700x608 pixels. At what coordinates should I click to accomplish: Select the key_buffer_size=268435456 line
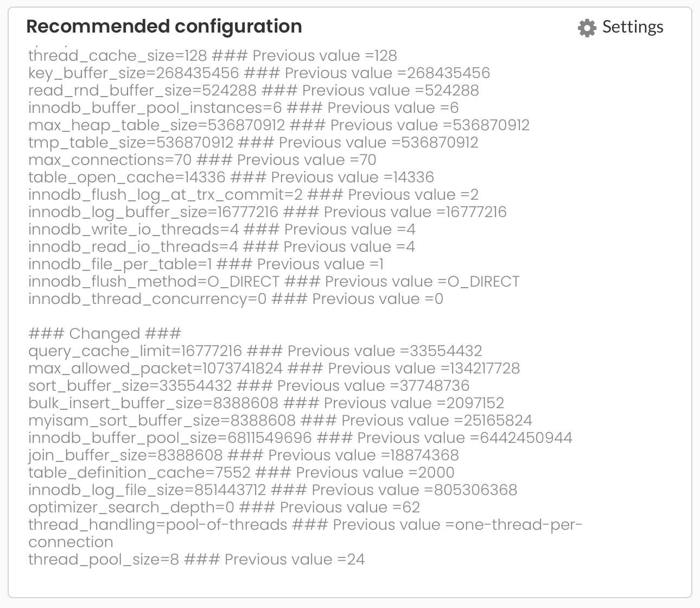259,73
